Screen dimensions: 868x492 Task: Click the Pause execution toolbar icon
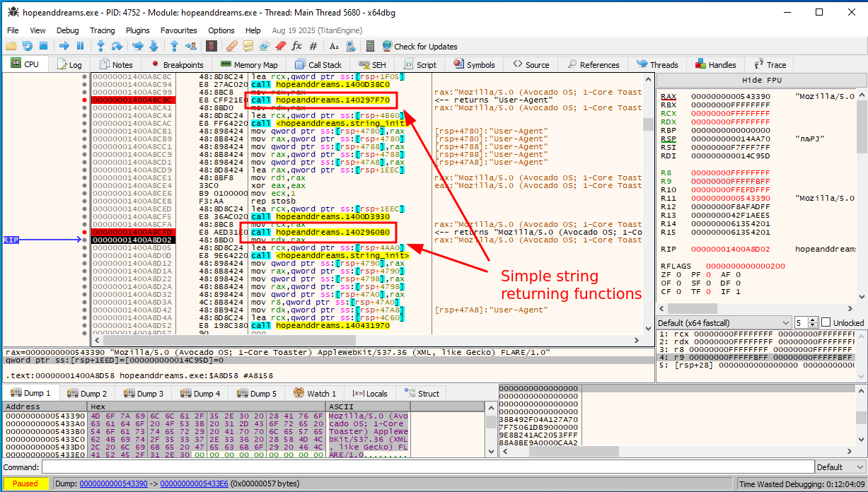click(x=80, y=46)
